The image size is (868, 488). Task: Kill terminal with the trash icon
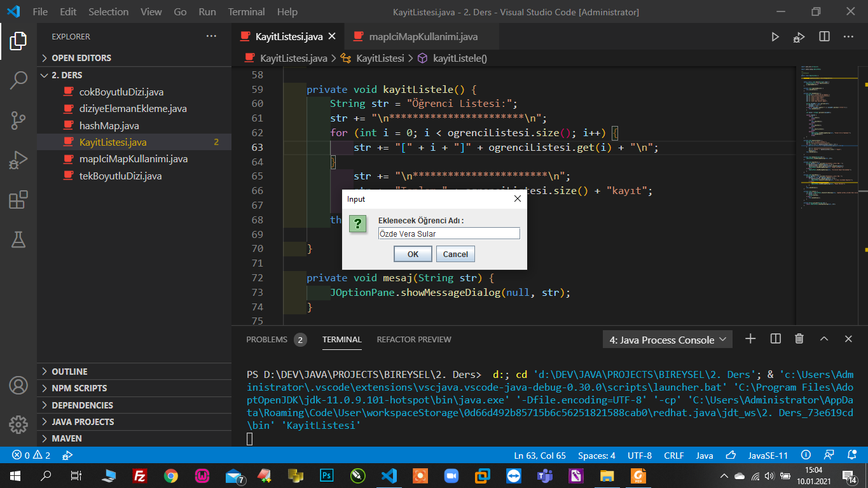click(799, 339)
